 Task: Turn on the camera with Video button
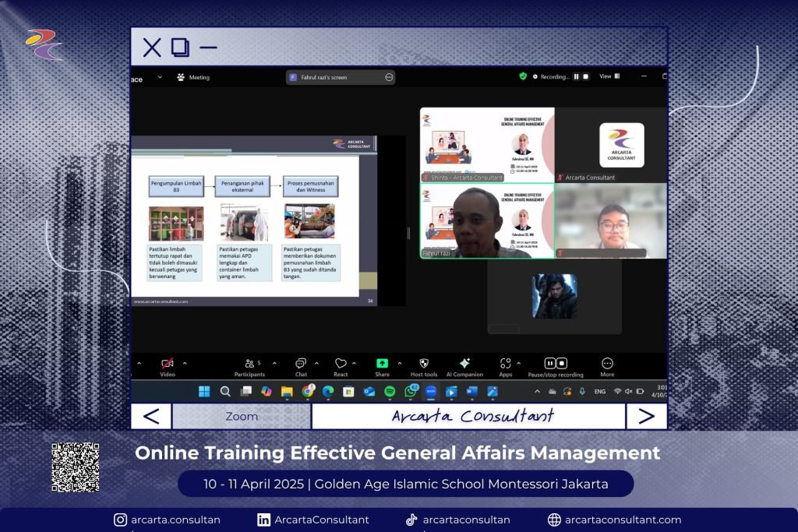pos(167,364)
